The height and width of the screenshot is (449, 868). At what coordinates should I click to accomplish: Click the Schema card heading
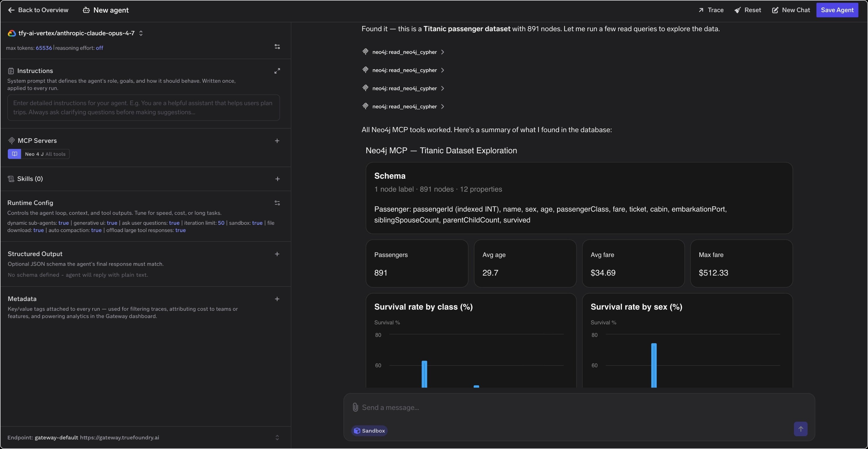click(390, 176)
